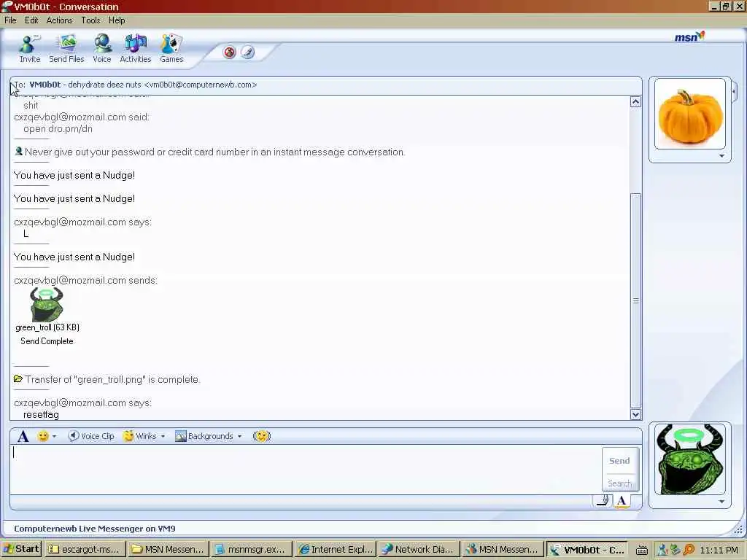Switch to escargot-ms taskbar window
The width and height of the screenshot is (747, 560).
(x=86, y=549)
